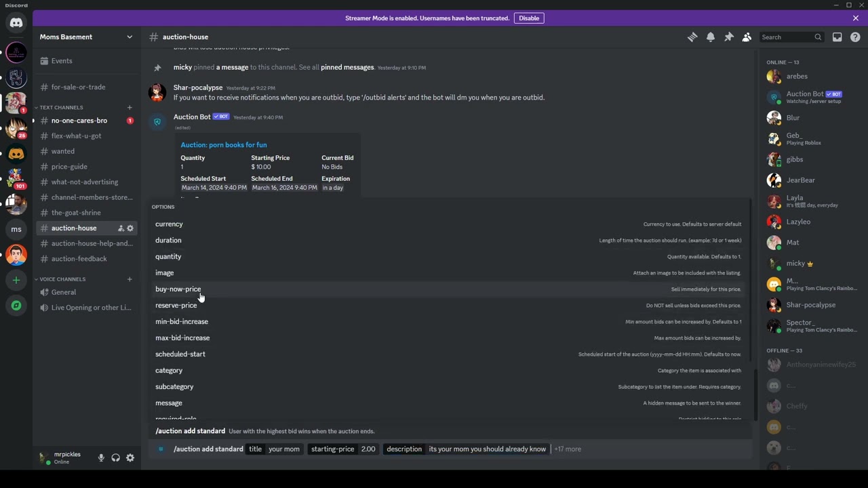The image size is (868, 488).
Task: Open the-goat-shrine channel
Action: click(x=86, y=213)
